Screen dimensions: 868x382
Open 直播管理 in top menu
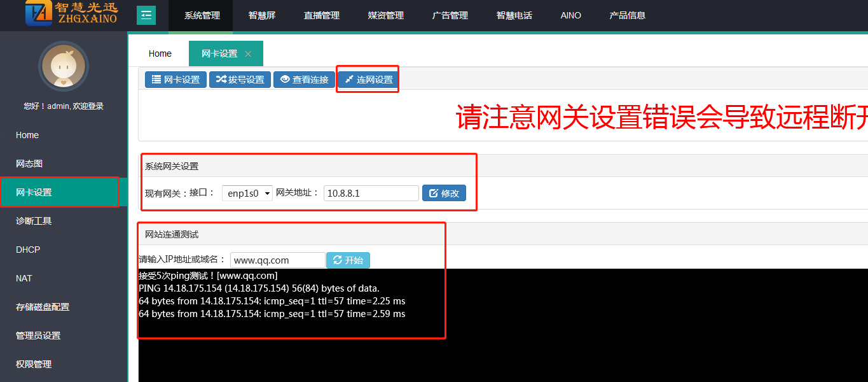pos(321,15)
